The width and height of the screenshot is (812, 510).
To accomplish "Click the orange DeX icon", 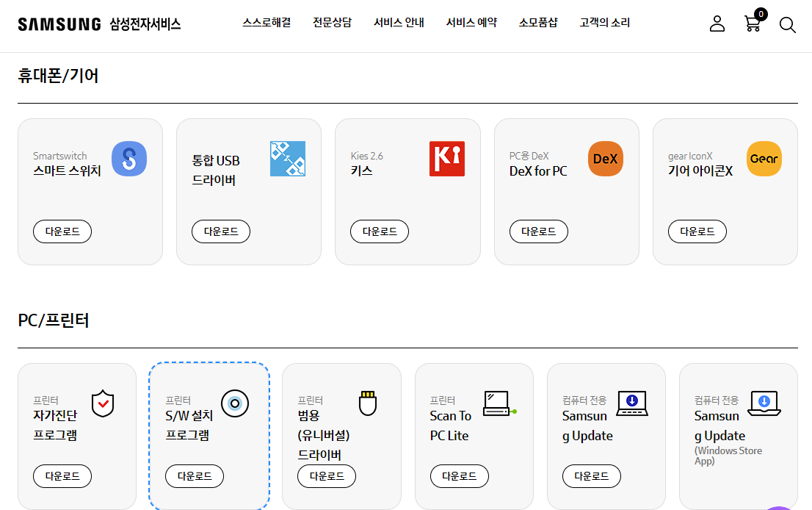I will pyautogui.click(x=606, y=159).
